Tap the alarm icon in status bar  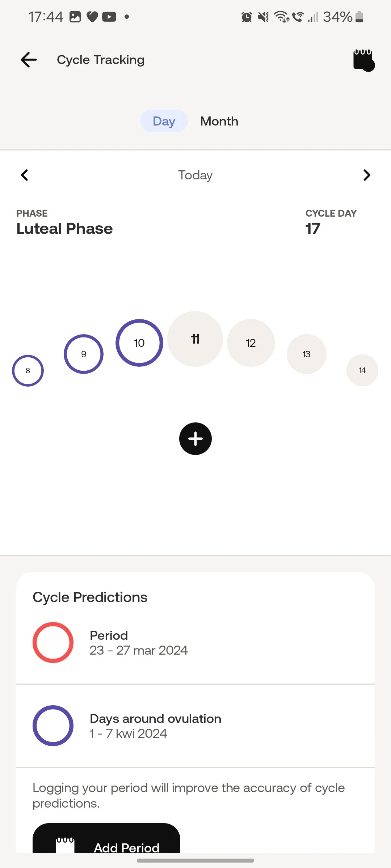247,17
